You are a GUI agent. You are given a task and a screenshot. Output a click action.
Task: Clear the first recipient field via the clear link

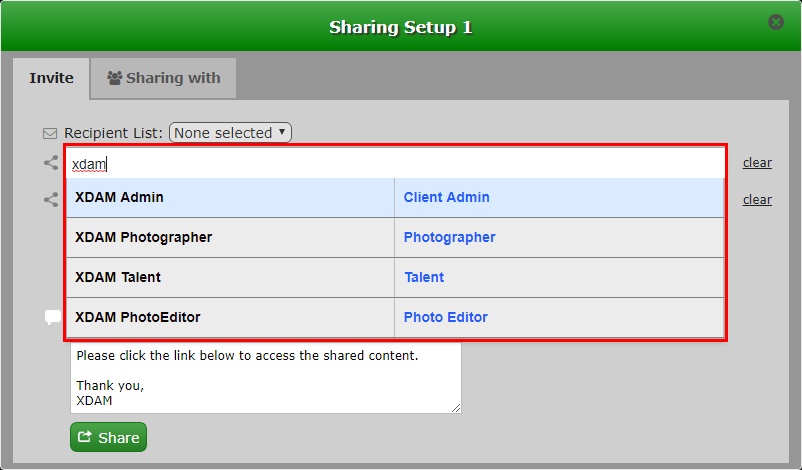[756, 163]
